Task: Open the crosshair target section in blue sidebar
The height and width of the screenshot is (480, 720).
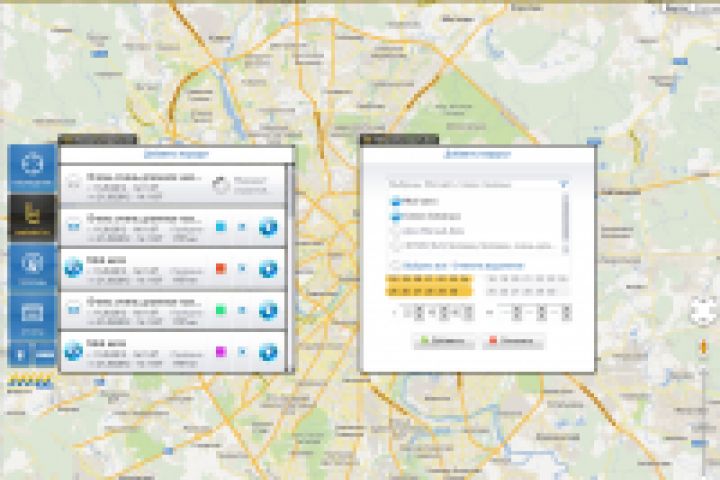Action: point(32,167)
